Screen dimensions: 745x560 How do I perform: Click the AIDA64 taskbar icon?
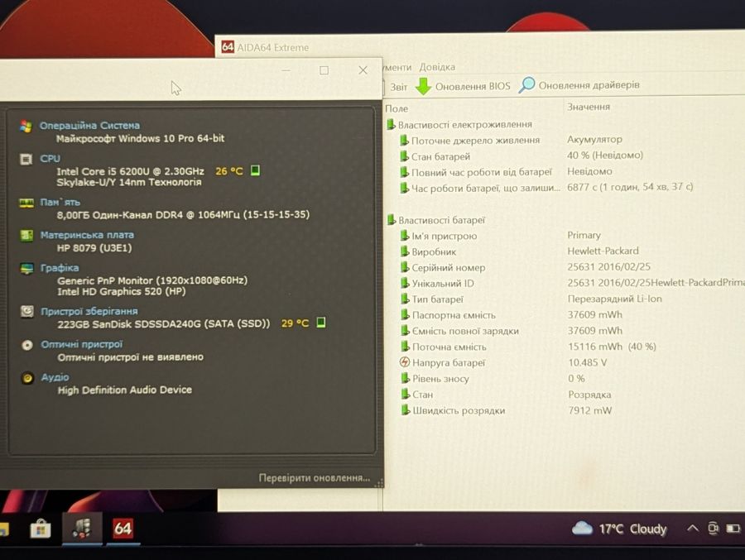tap(123, 529)
